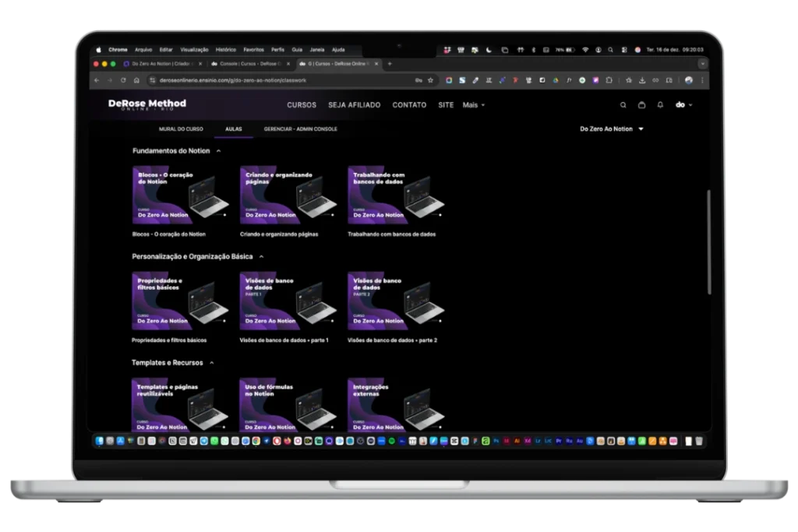The width and height of the screenshot is (798, 532).
Task: Close the active Cursos - DeRose Online tab
Action: pyautogui.click(x=376, y=64)
